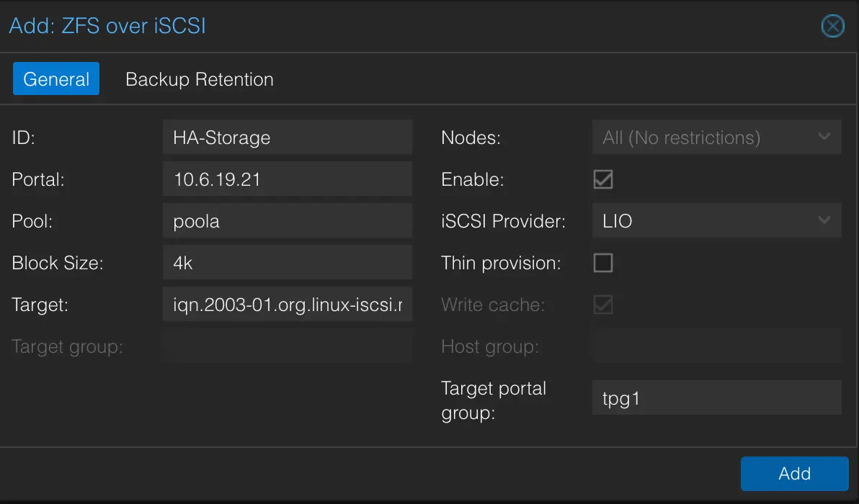
Task: Click the Add button
Action: (x=794, y=474)
